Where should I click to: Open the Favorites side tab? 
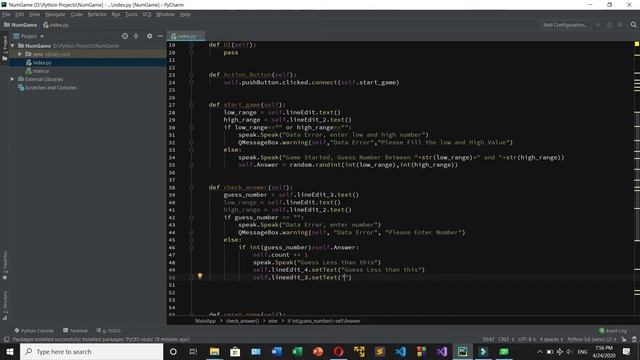[5, 265]
